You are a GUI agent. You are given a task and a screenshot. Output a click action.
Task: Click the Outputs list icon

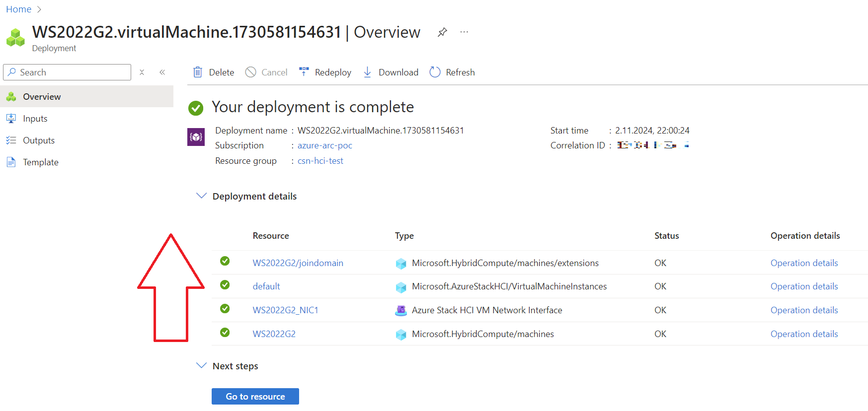click(11, 140)
